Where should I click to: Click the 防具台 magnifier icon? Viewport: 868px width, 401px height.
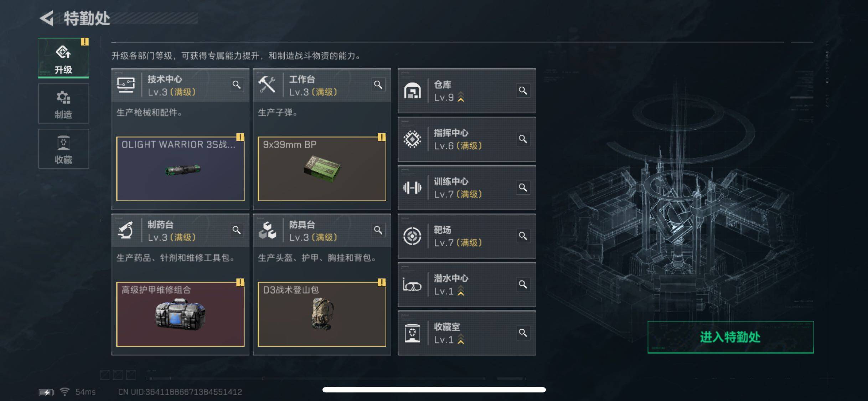click(378, 230)
